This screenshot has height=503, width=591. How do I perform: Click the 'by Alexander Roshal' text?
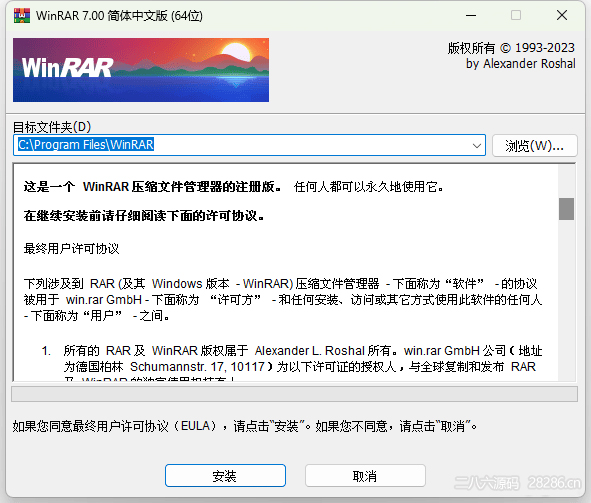pyautogui.click(x=521, y=64)
